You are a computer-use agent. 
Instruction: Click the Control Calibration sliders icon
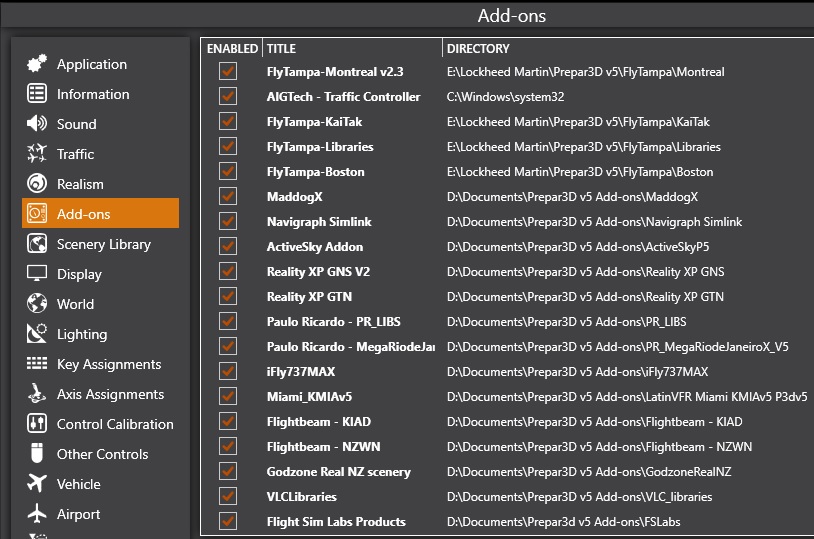tap(37, 423)
